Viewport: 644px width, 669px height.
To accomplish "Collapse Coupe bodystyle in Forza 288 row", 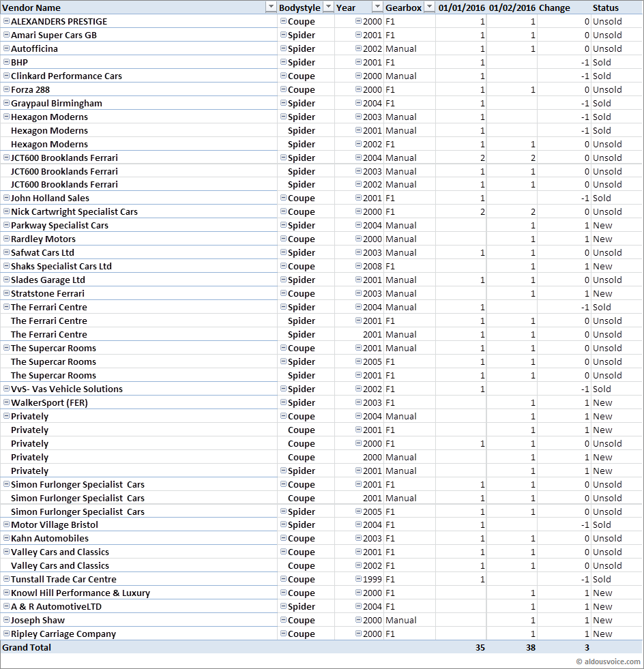I will [283, 89].
